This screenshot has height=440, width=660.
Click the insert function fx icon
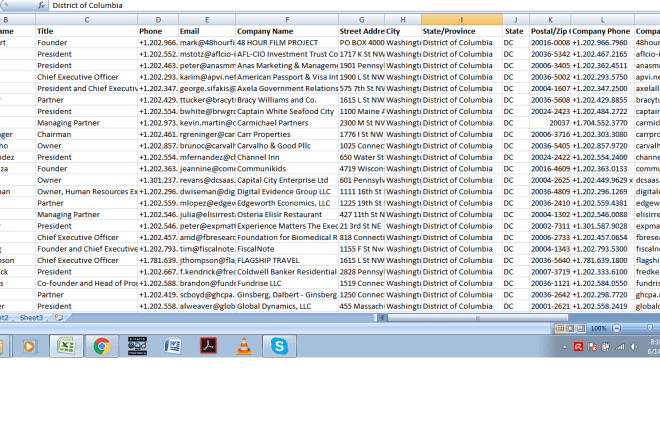[x=41, y=5]
